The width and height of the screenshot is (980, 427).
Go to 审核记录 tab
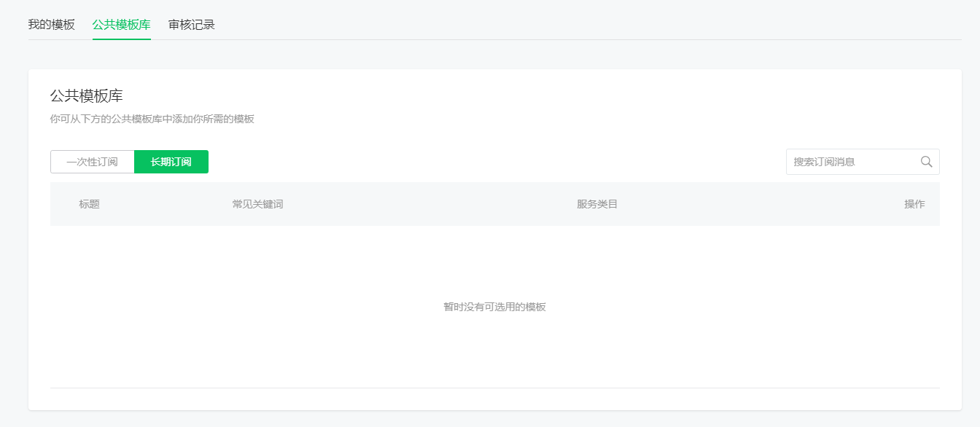[x=192, y=25]
